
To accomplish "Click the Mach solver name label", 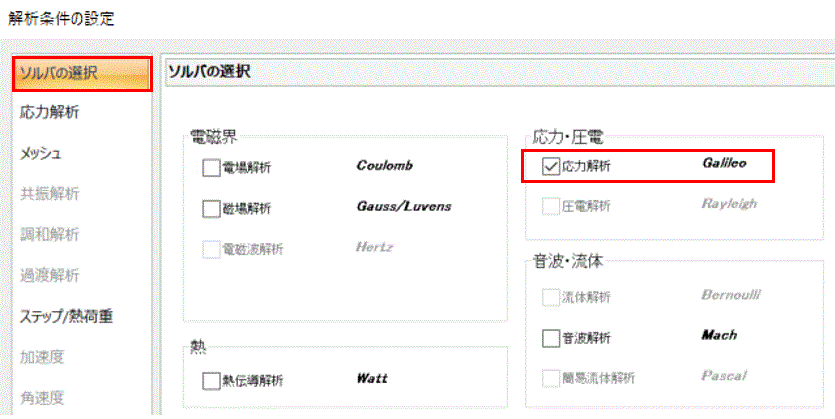I will (x=719, y=337).
